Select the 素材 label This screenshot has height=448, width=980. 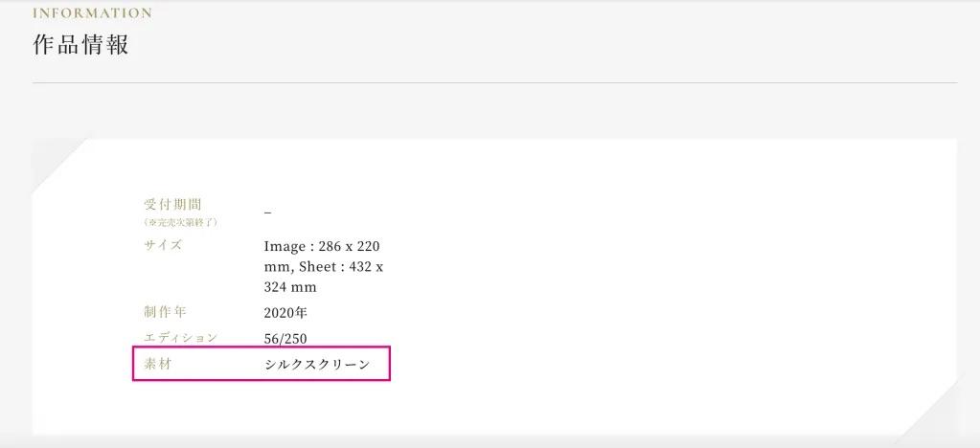[x=158, y=365]
